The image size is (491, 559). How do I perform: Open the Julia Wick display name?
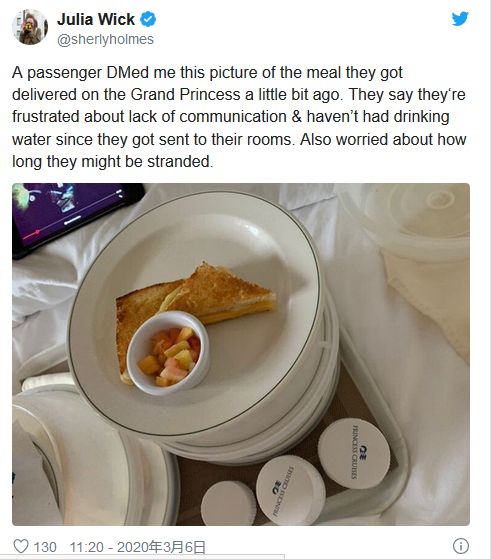coord(96,19)
